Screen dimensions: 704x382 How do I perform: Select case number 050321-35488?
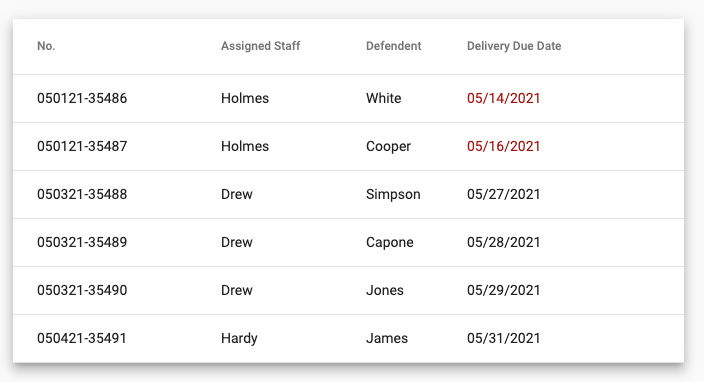[x=82, y=194]
